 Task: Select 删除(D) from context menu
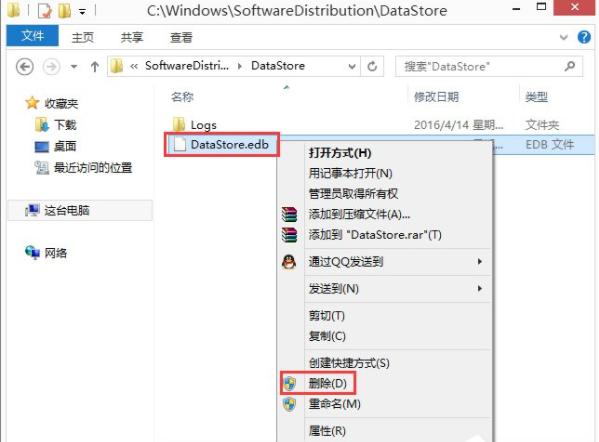(327, 383)
